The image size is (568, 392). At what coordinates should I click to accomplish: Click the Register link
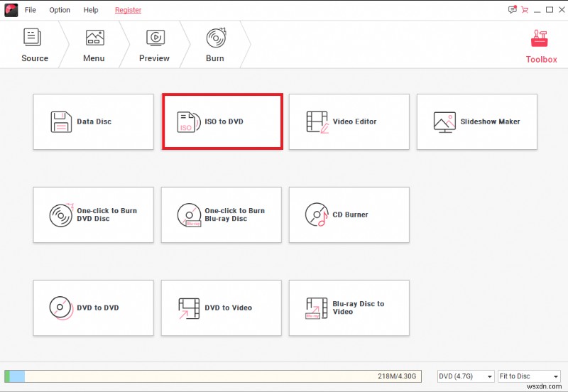(x=129, y=10)
